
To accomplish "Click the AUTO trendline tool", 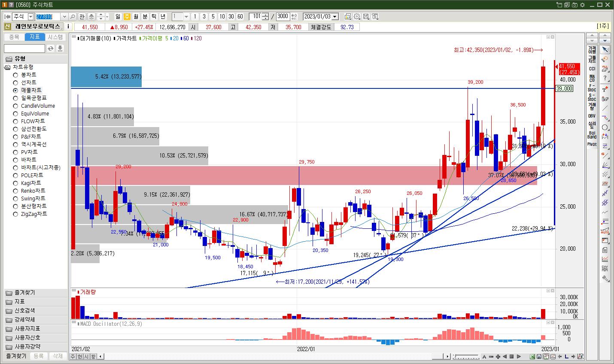I will pos(605,231).
